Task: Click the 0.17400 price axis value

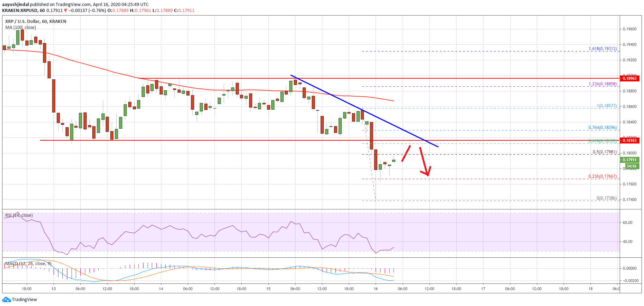Action: pos(630,200)
